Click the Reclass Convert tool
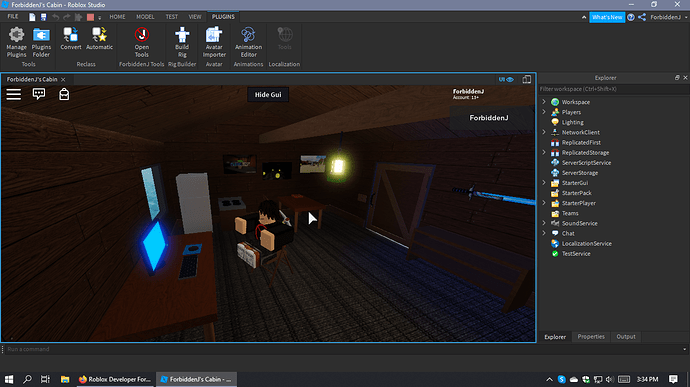The image size is (690, 387). [71, 39]
